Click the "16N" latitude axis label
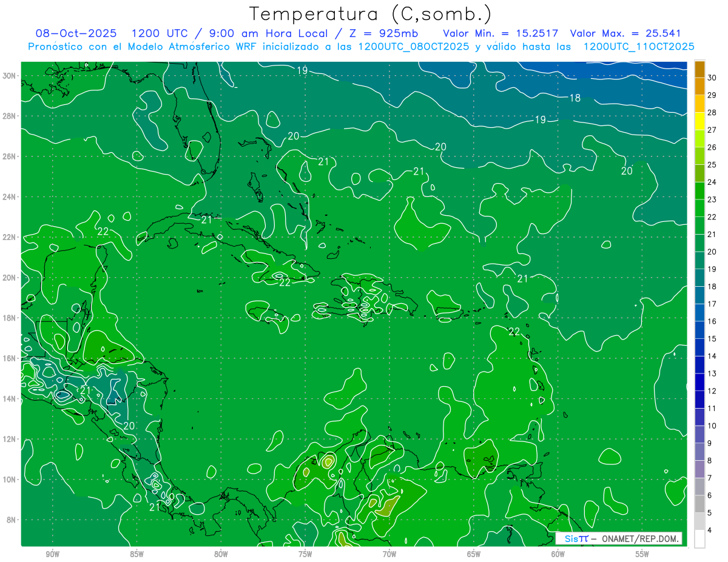Viewport: 728px width, 562px height. click(x=9, y=358)
